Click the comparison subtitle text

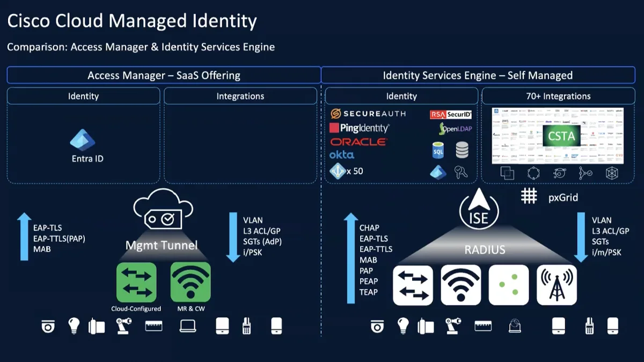(x=141, y=47)
